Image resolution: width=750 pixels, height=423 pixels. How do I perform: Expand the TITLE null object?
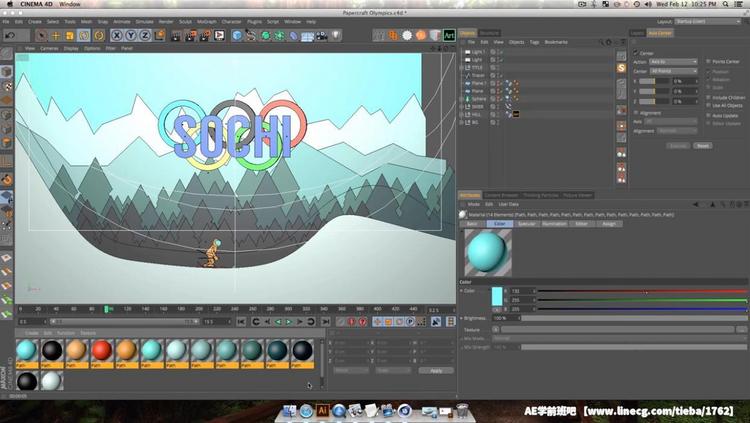(462, 67)
